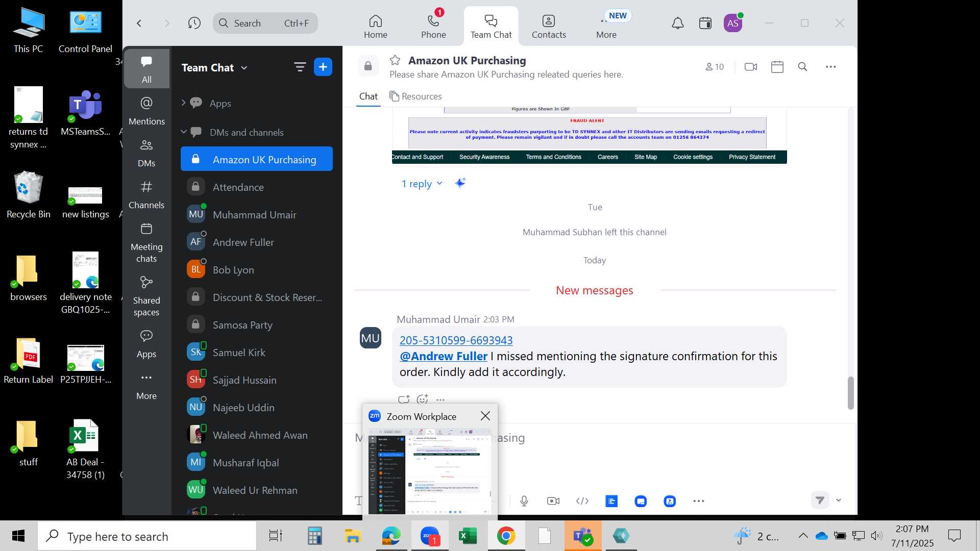Open the calendar icon beside the bell
The image size is (980, 551).
705,23
